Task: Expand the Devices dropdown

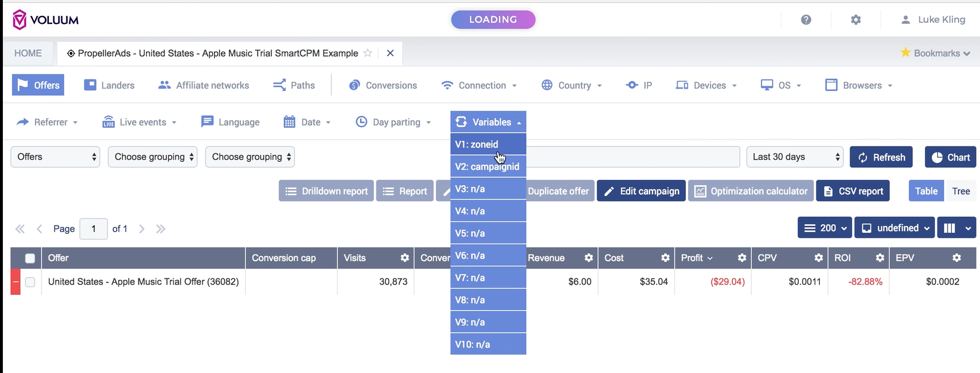Action: (706, 85)
